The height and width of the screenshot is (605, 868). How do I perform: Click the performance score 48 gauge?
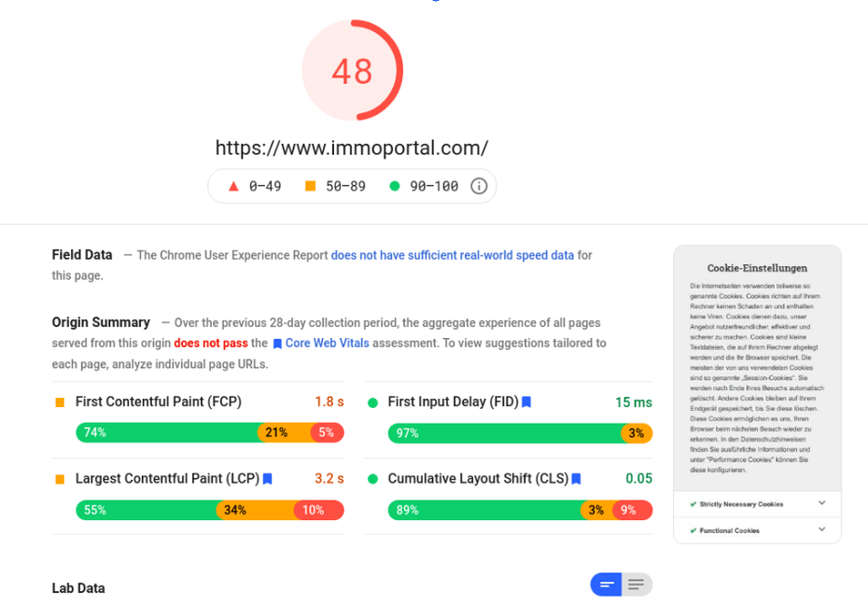click(352, 71)
